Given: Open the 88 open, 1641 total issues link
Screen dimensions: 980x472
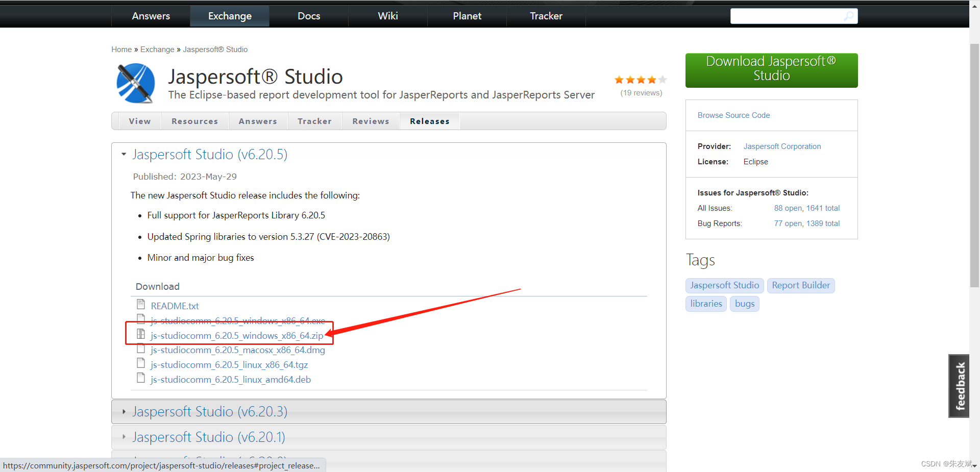Looking at the screenshot, I should (806, 208).
